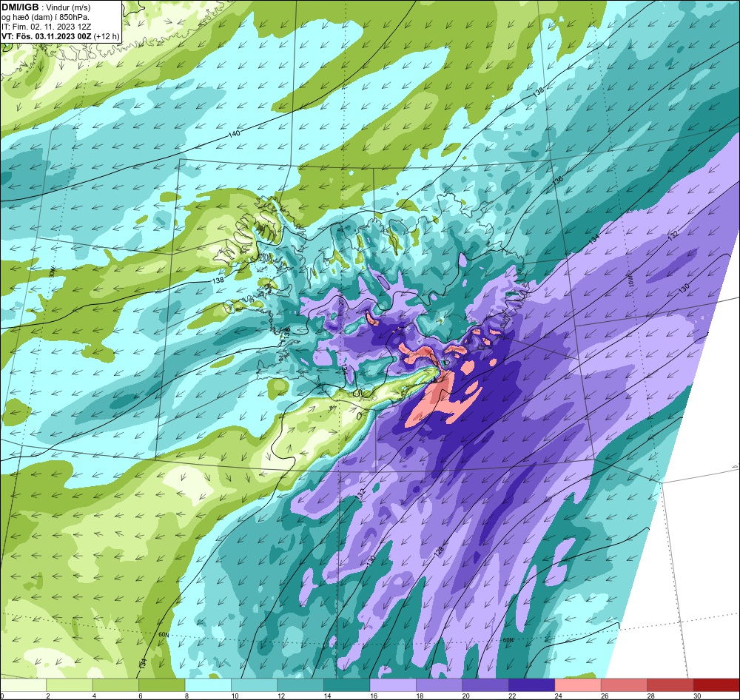Click the legend scale value '12'
The height and width of the screenshot is (700, 740).
[280, 696]
